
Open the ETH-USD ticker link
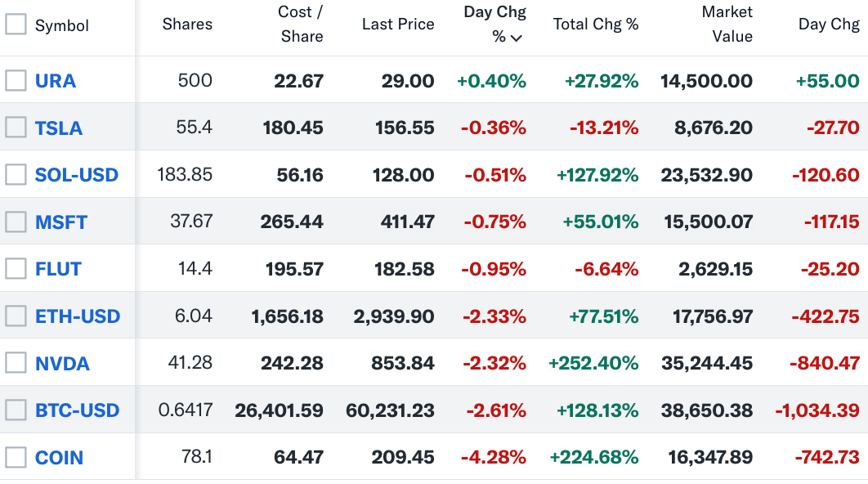[x=78, y=316]
